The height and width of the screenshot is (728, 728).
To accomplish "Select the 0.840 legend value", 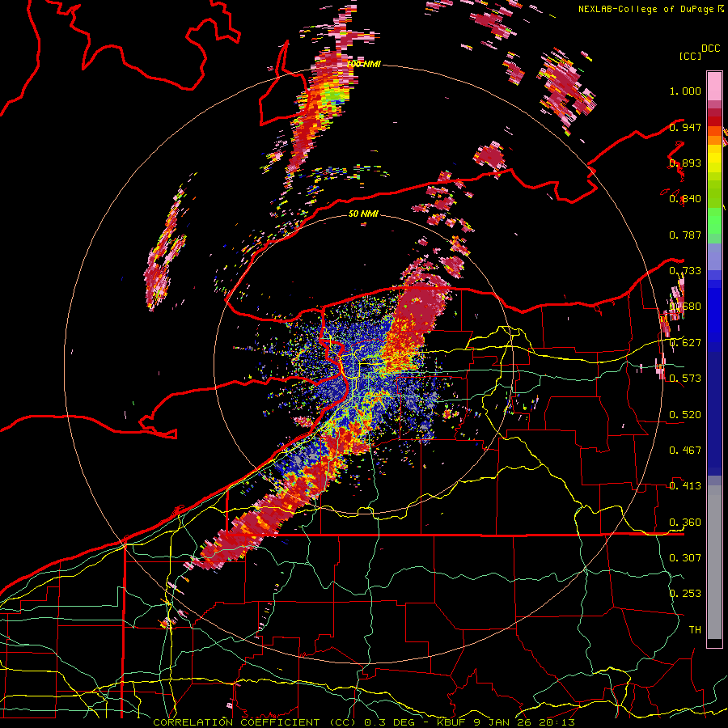I will pos(685,199).
